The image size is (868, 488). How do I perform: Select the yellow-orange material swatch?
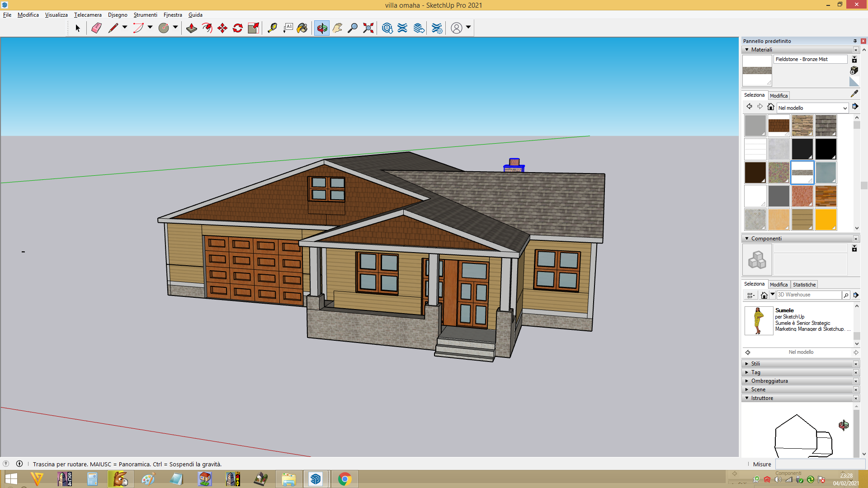click(x=826, y=220)
